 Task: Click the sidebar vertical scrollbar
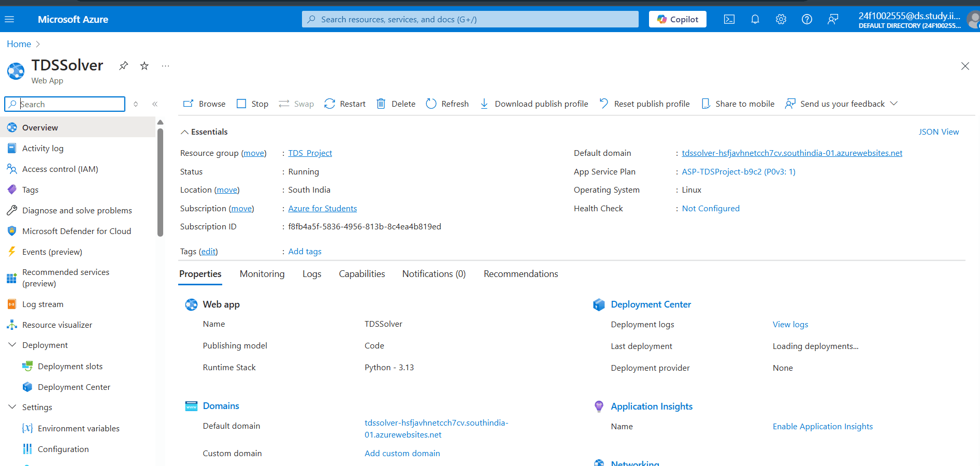[160, 181]
